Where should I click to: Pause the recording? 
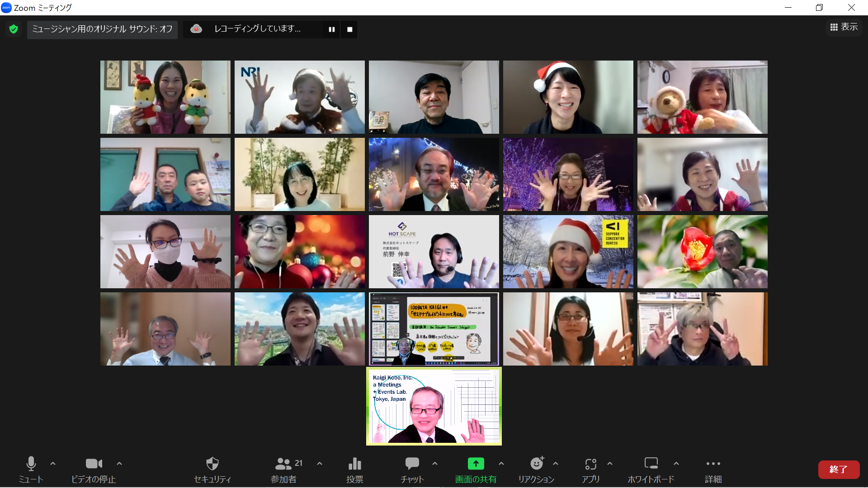[331, 29]
